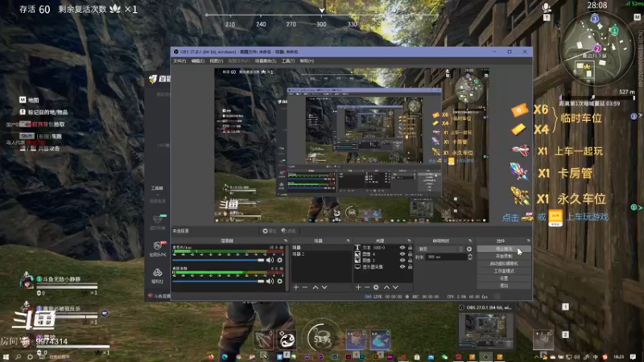The height and width of the screenshot is (362, 644).
Task: Open the 帮助(H) menu in OBS
Action: [x=307, y=61]
